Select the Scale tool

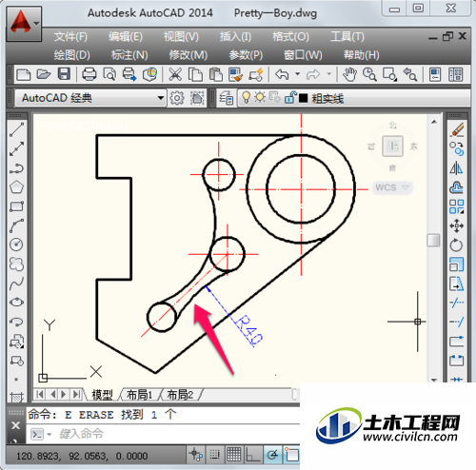tap(457, 264)
